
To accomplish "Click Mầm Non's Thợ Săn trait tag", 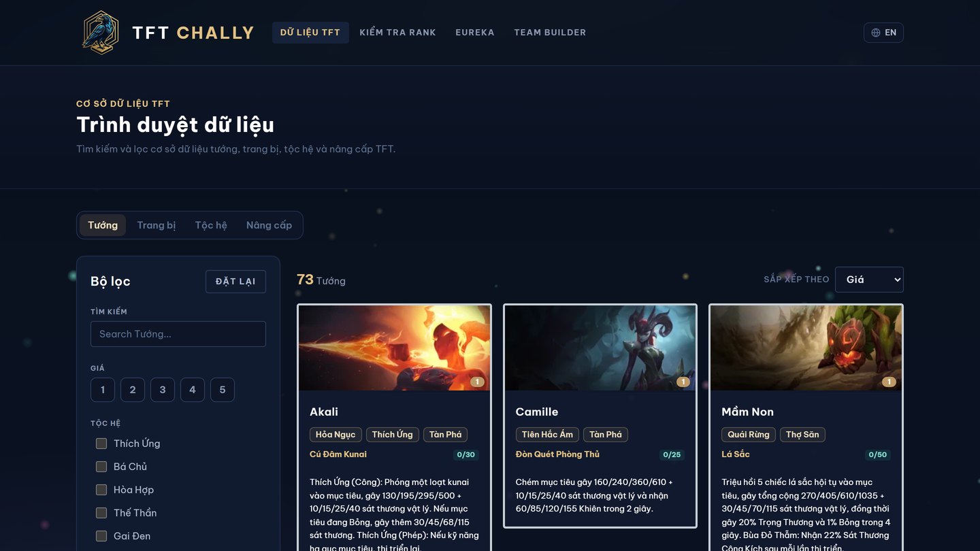I will click(x=802, y=435).
